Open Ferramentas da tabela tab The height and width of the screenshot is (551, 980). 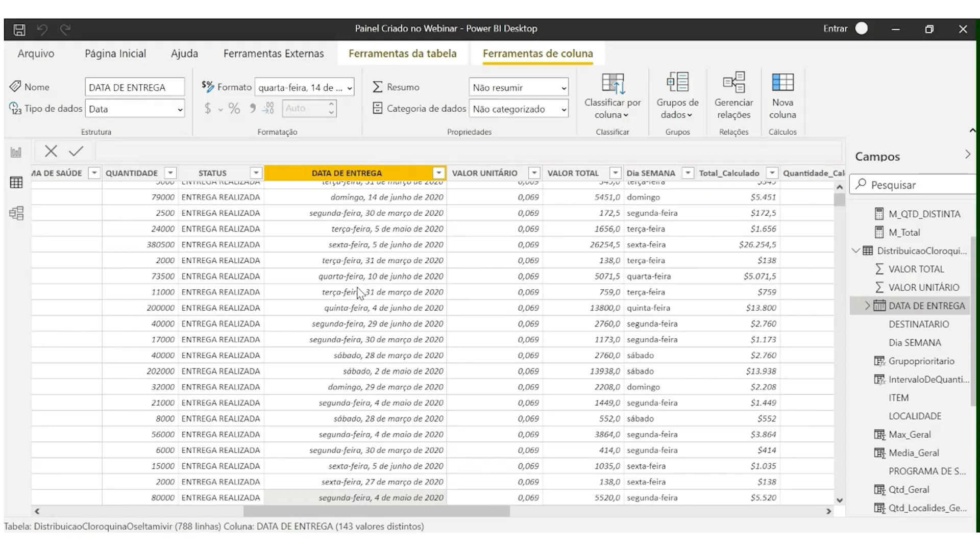[x=402, y=54]
